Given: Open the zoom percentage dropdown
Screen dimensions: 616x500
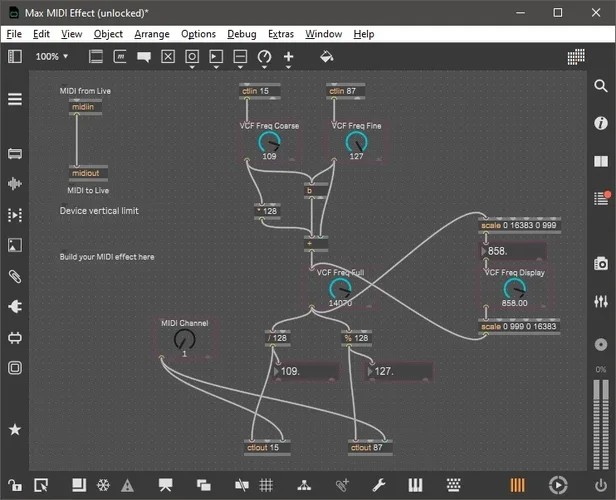Looking at the screenshot, I should point(52,57).
